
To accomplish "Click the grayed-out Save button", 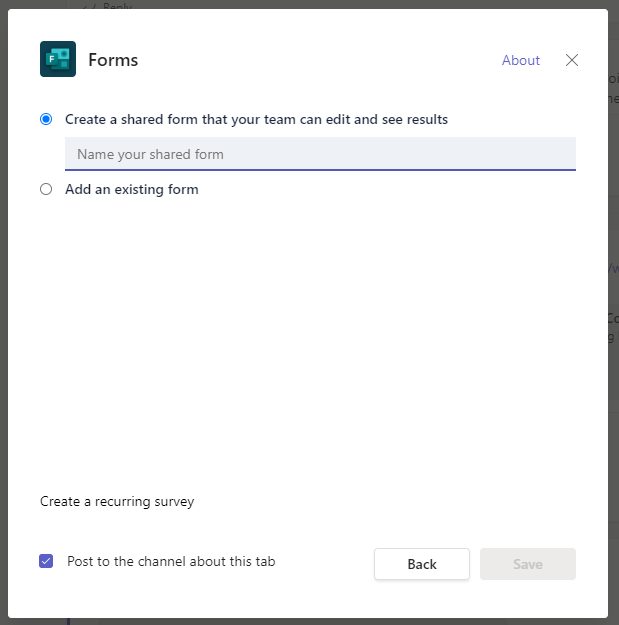I will pyautogui.click(x=528, y=564).
